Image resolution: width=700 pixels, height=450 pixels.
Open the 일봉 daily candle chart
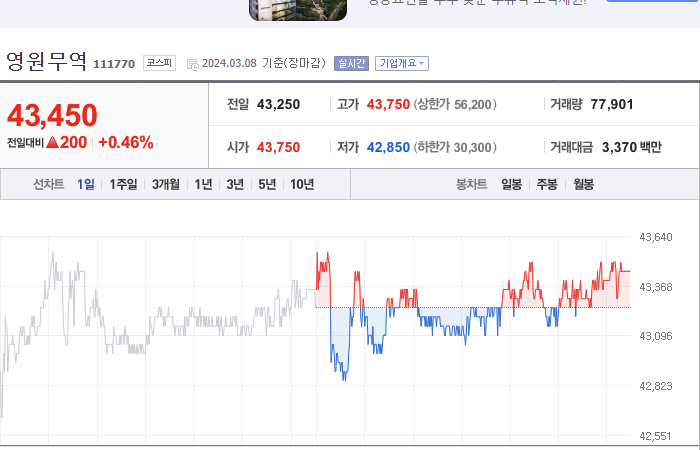tap(512, 184)
